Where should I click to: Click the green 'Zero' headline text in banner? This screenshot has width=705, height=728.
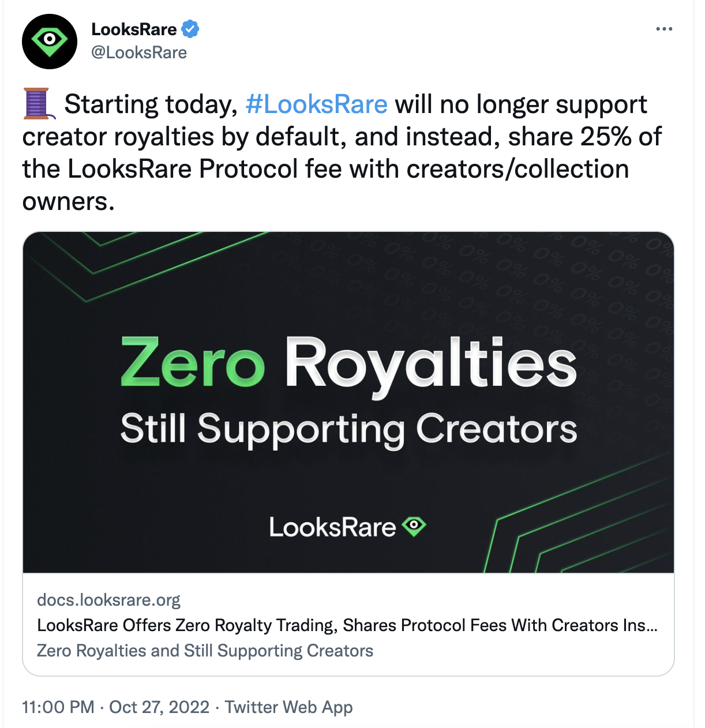click(x=193, y=362)
